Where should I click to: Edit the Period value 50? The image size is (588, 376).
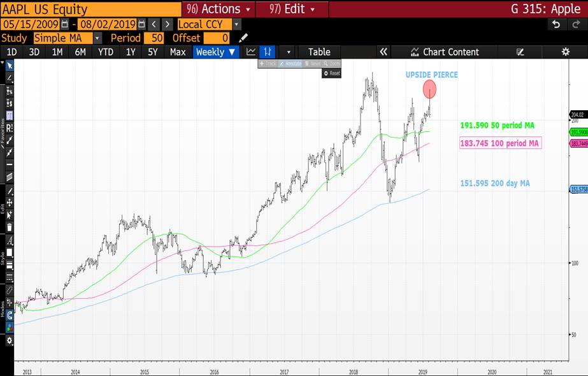coord(154,38)
